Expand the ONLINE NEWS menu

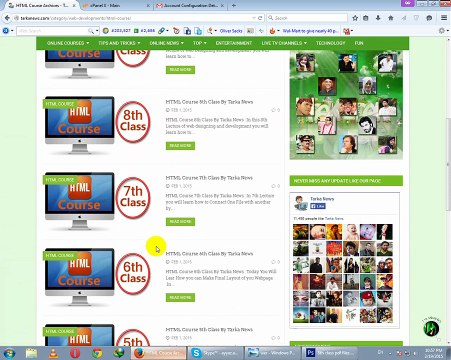[x=167, y=43]
